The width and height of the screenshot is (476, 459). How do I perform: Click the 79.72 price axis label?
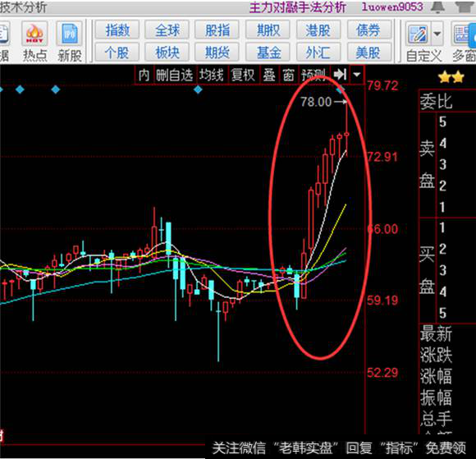pyautogui.click(x=382, y=85)
